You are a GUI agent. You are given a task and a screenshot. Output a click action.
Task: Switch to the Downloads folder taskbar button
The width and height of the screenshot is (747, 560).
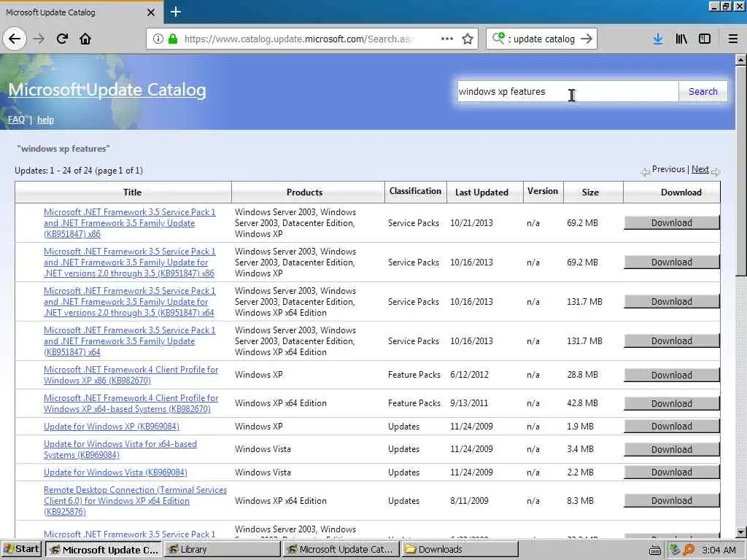coord(460,550)
